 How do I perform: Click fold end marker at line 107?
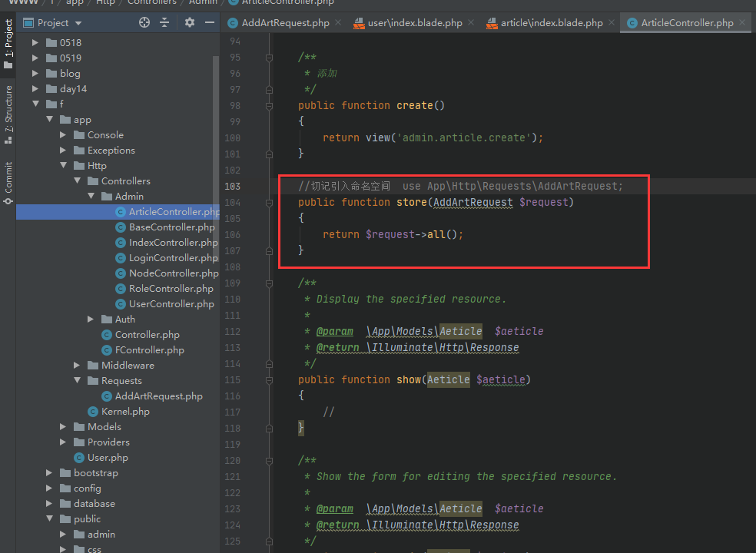[x=269, y=250]
